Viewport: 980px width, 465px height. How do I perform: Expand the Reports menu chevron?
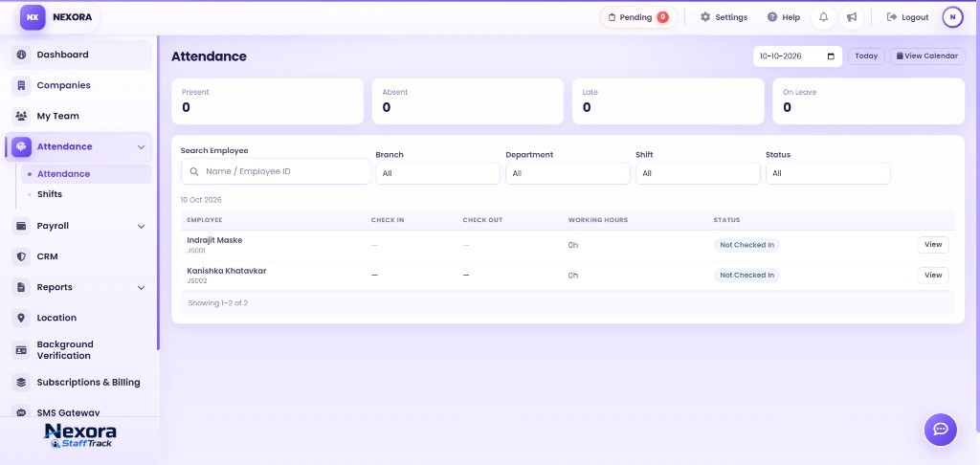(142, 287)
